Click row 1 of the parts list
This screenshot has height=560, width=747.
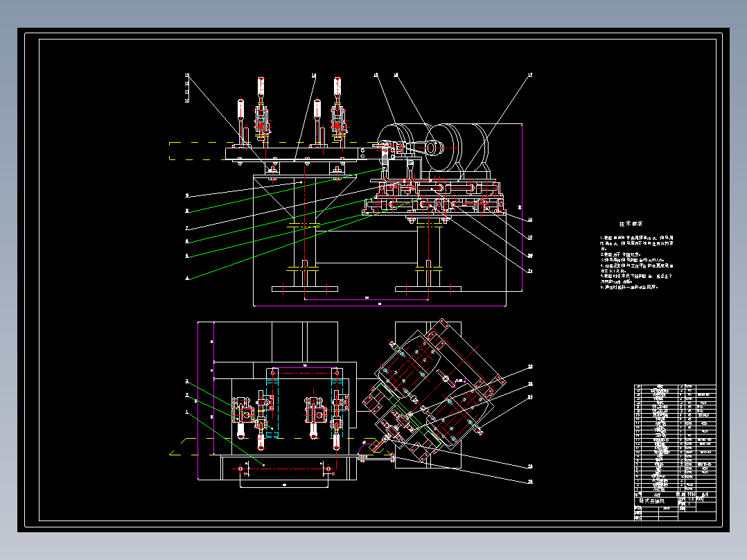click(675, 489)
